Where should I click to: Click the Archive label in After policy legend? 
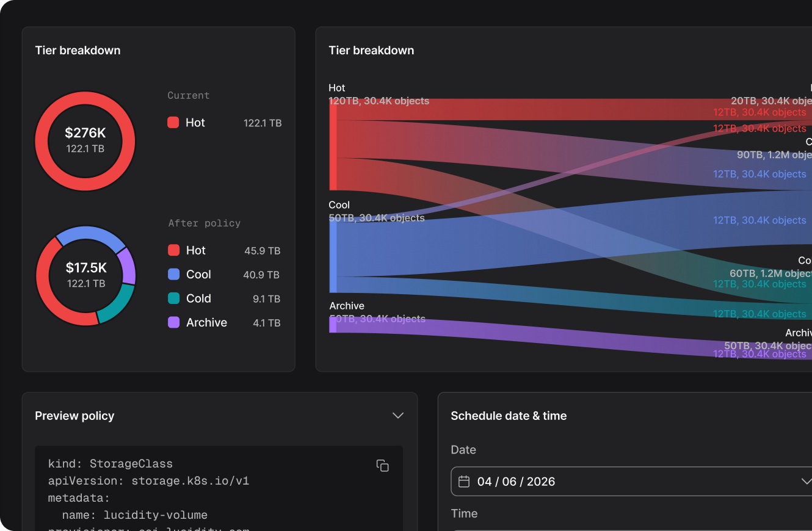pyautogui.click(x=206, y=322)
